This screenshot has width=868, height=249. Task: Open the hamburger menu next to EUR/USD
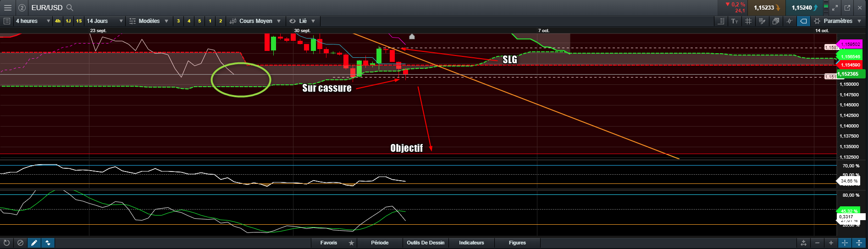pos(7,8)
